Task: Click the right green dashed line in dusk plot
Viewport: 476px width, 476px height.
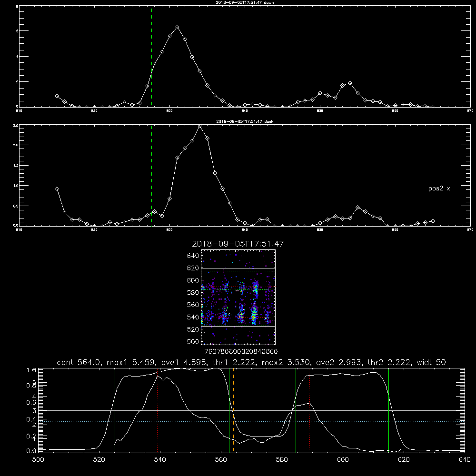Action: click(x=263, y=175)
